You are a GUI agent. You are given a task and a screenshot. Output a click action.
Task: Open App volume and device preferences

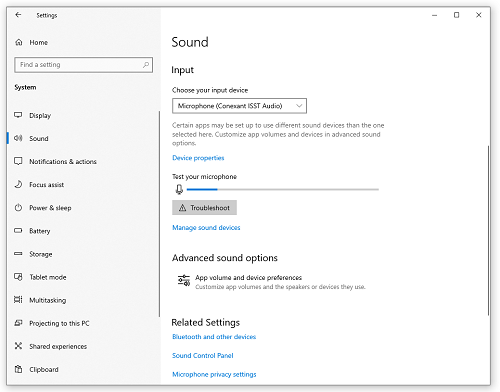272,281
